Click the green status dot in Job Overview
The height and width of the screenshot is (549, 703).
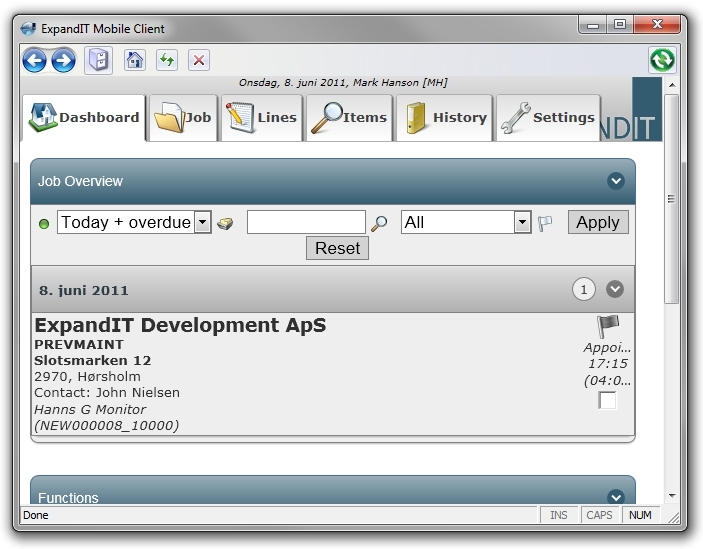[44, 224]
